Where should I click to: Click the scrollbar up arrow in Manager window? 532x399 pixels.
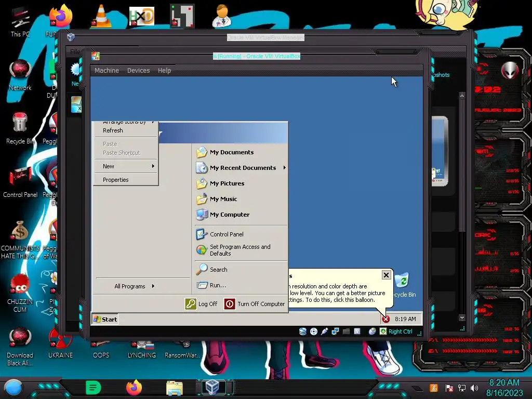coord(462,96)
